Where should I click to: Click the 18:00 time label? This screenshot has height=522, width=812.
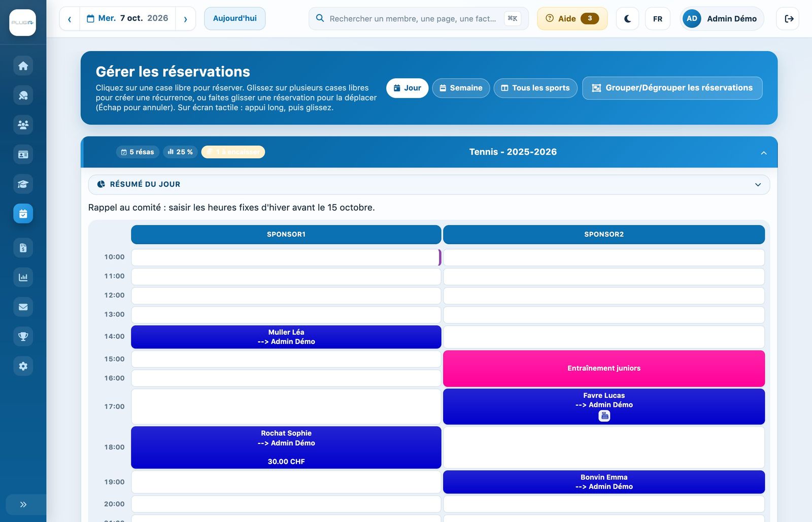coord(114,447)
